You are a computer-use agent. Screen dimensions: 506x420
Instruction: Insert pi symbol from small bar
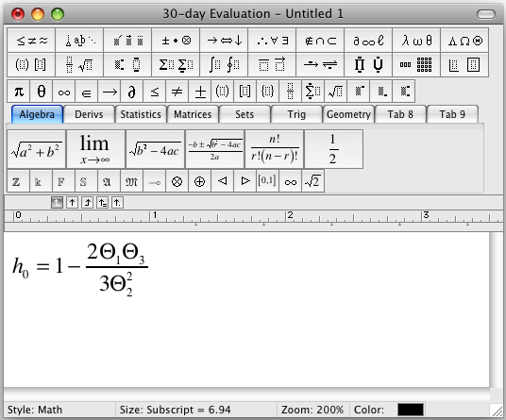(x=19, y=92)
